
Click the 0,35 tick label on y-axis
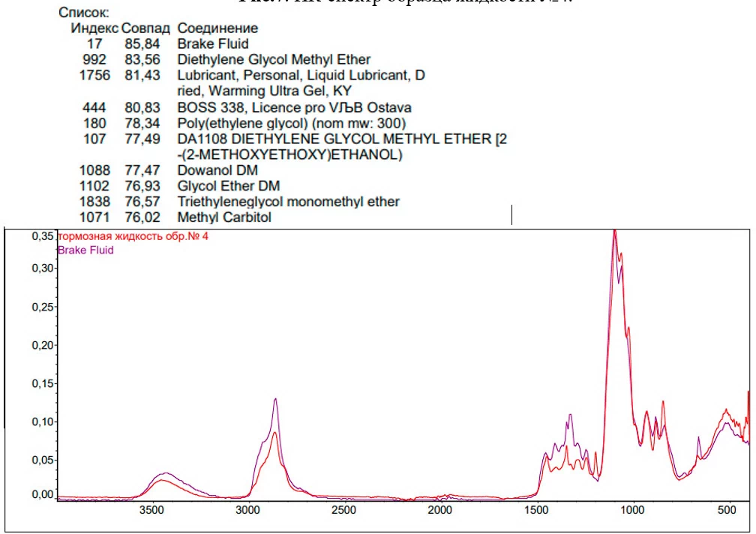pos(41,236)
